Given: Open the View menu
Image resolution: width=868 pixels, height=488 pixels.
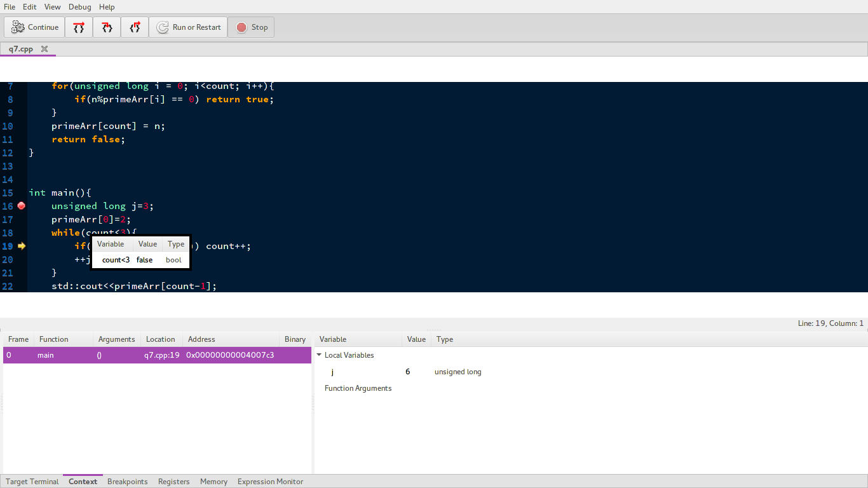Looking at the screenshot, I should tap(53, 7).
